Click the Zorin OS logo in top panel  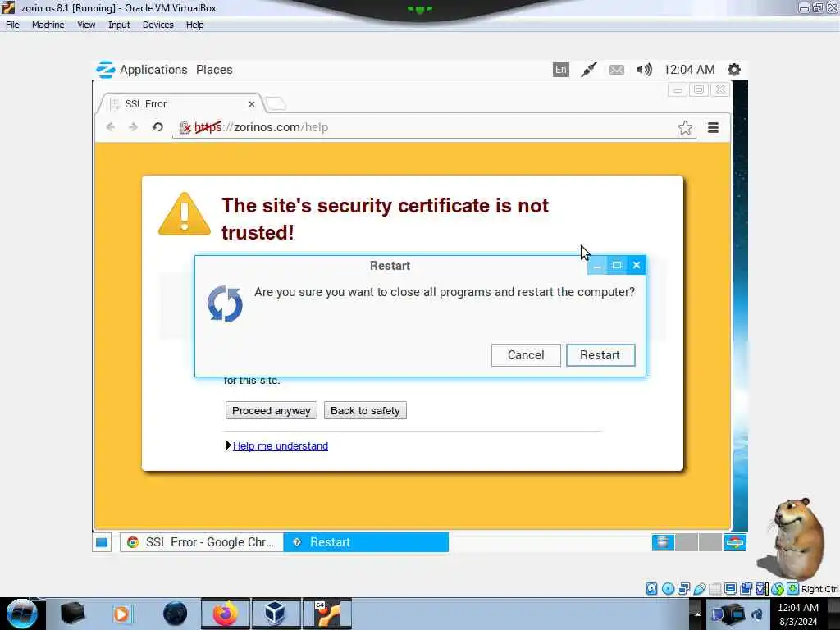[x=105, y=70]
